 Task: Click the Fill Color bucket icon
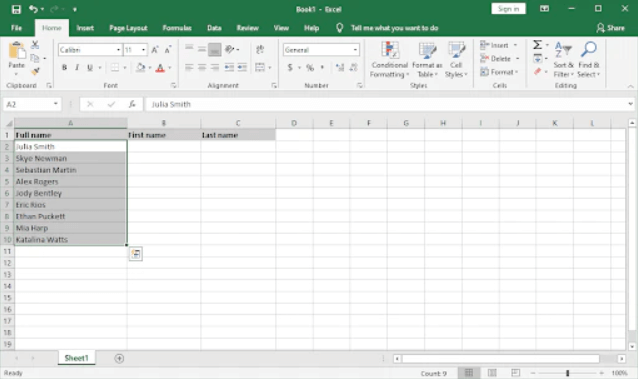[x=140, y=68]
